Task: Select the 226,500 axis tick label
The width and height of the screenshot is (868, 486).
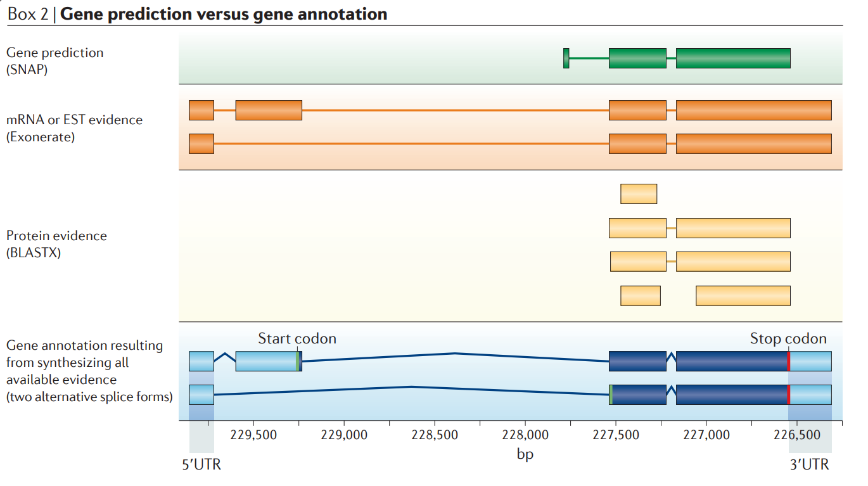Action: pyautogui.click(x=797, y=435)
